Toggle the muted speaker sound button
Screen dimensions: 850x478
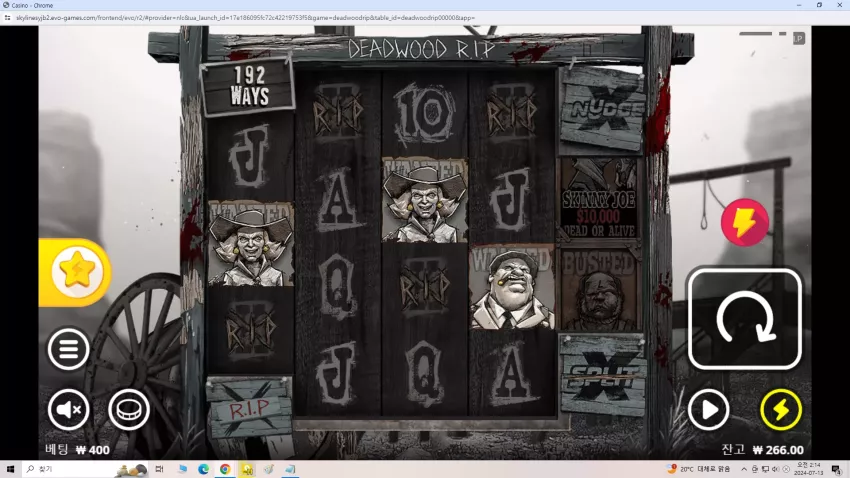click(68, 410)
